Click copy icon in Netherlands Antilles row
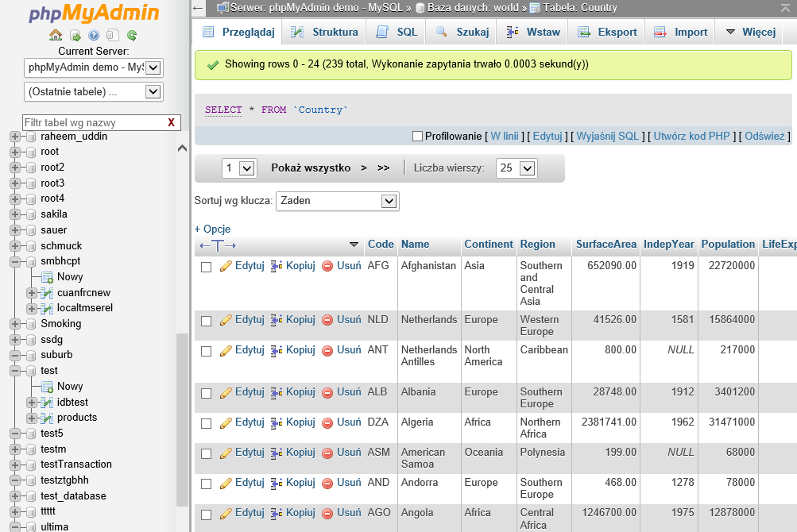This screenshot has height=532, width=797. (x=277, y=350)
